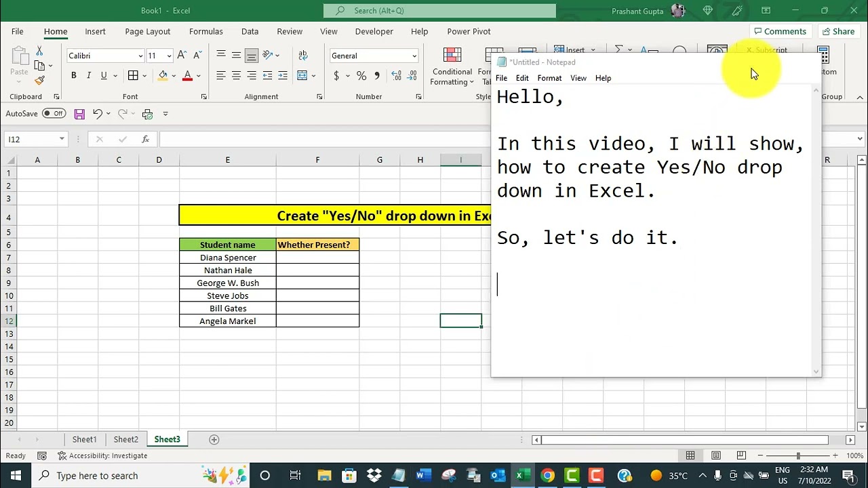Click the Decrease Decimal icon
The image size is (868, 488).
coord(411,75)
